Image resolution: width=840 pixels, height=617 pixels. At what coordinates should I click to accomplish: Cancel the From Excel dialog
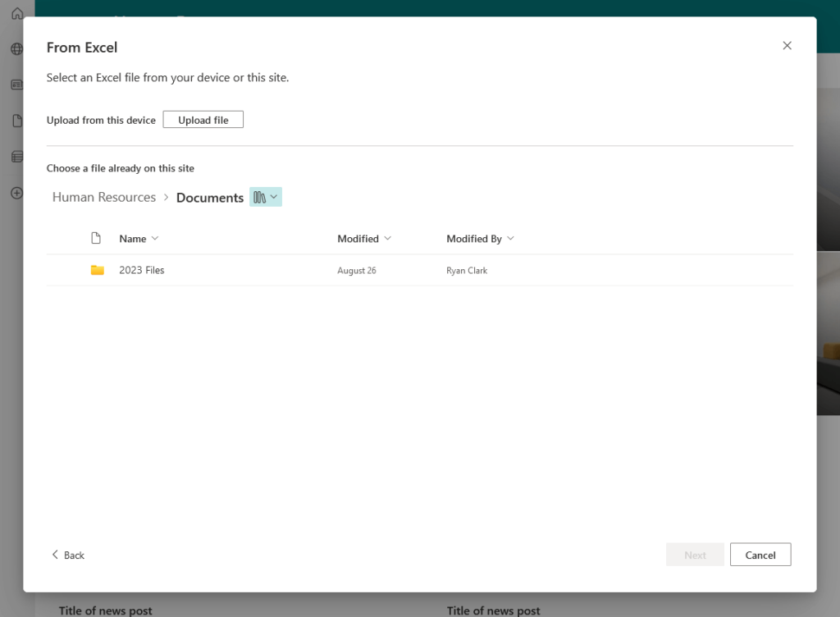click(x=760, y=555)
